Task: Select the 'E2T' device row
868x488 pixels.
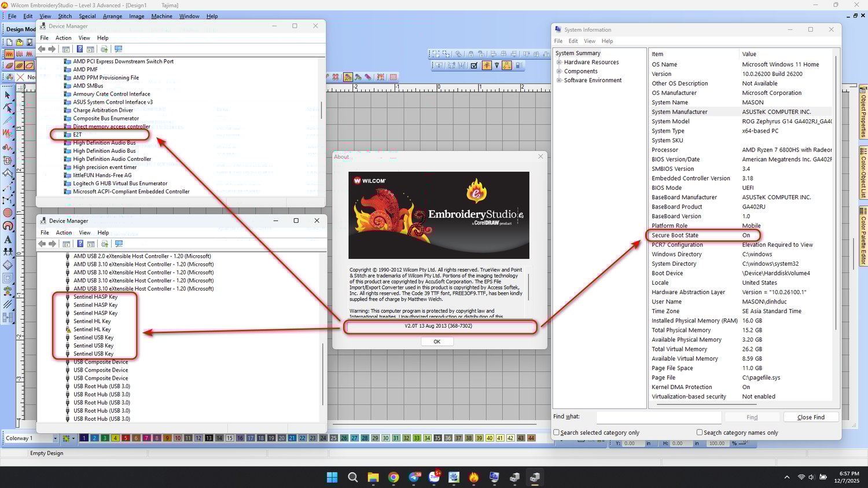Action: point(77,134)
